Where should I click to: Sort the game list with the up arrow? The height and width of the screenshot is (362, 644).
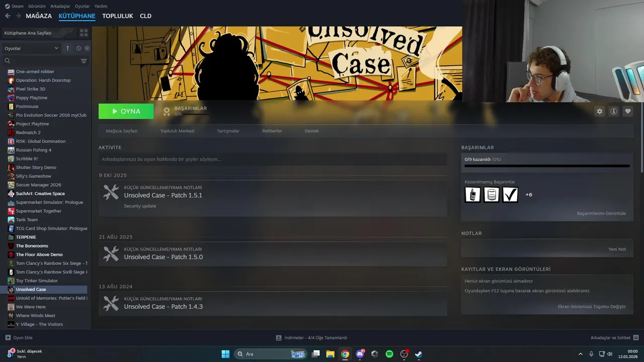(x=68, y=48)
